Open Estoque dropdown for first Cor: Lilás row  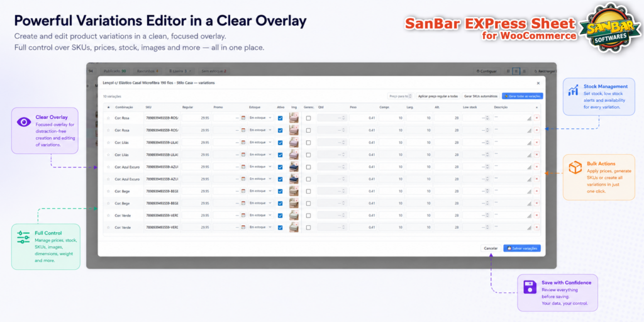coord(261,143)
